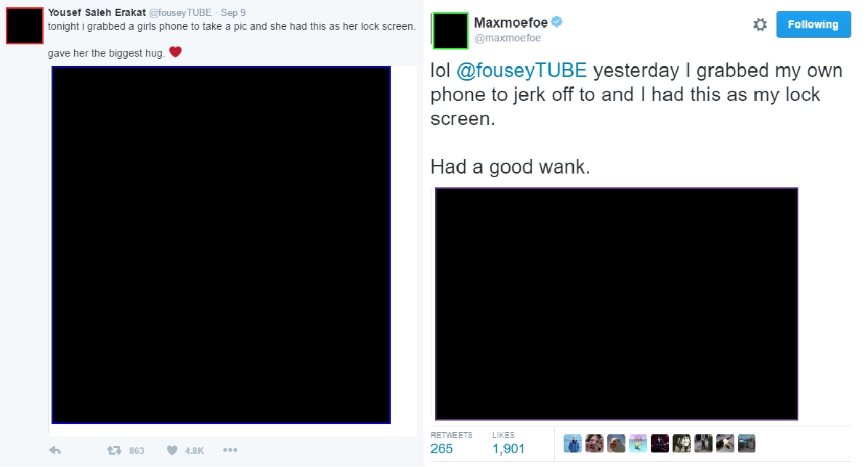Open the attached image in Maxmoefoe's tweet
This screenshot has width=868, height=467.
[616, 304]
